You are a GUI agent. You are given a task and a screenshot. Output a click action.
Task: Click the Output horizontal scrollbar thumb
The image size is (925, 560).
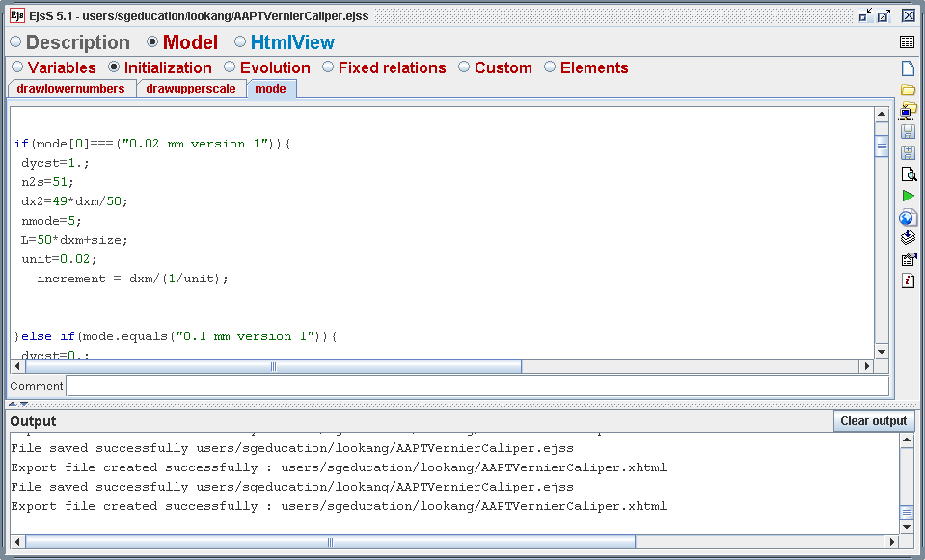(330, 541)
